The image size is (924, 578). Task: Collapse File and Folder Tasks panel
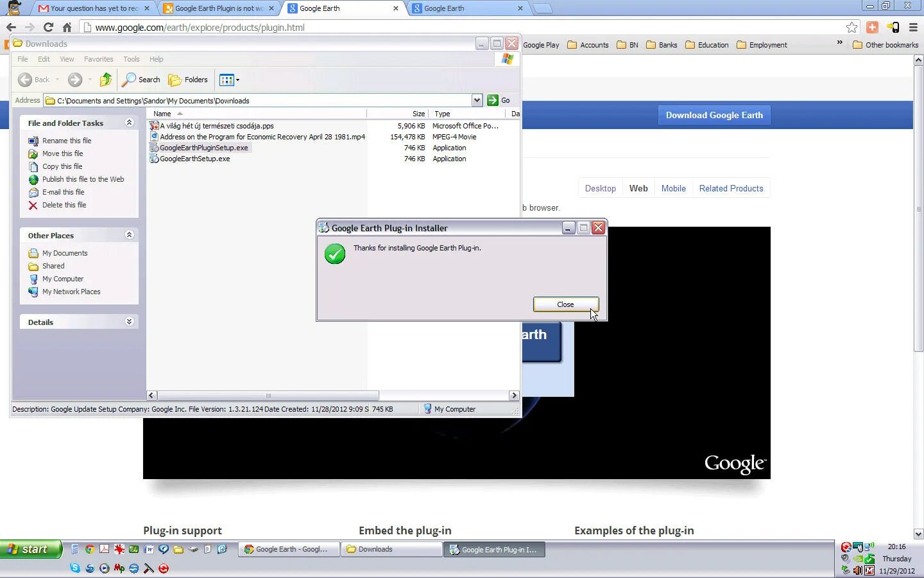pos(129,123)
